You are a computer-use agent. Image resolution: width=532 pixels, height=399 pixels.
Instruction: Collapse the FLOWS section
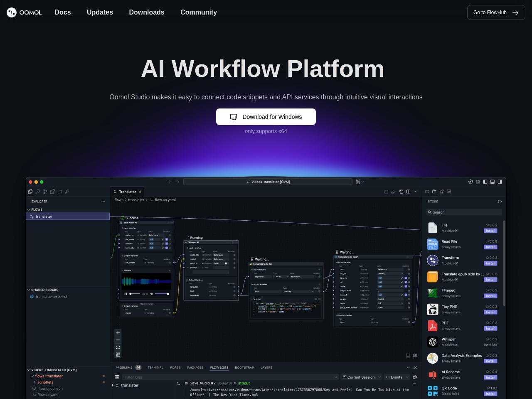28,209
